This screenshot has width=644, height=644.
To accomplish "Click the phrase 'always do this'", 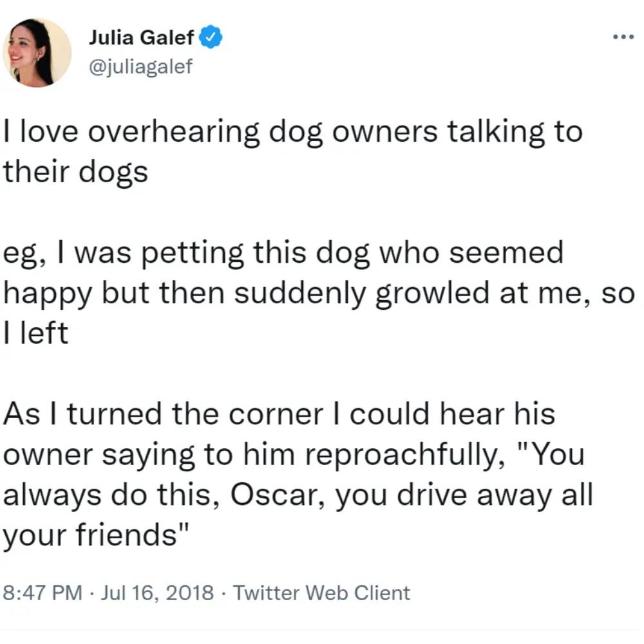I will pos(111,495).
